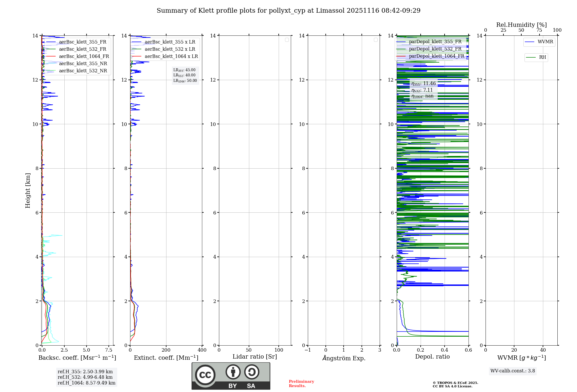Click the ShareAlike circular arrow icon

point(252,372)
